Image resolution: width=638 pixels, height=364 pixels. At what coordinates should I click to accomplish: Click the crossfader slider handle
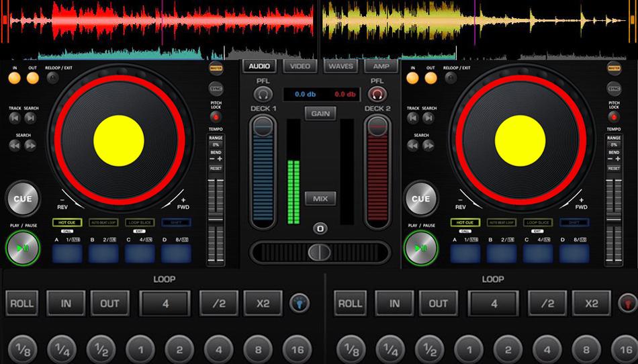[x=320, y=253]
